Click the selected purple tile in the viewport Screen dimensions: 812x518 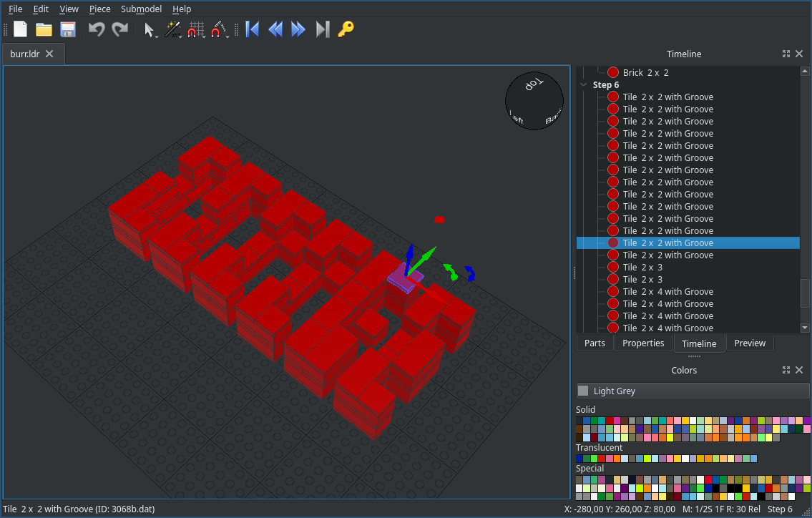pyautogui.click(x=405, y=278)
